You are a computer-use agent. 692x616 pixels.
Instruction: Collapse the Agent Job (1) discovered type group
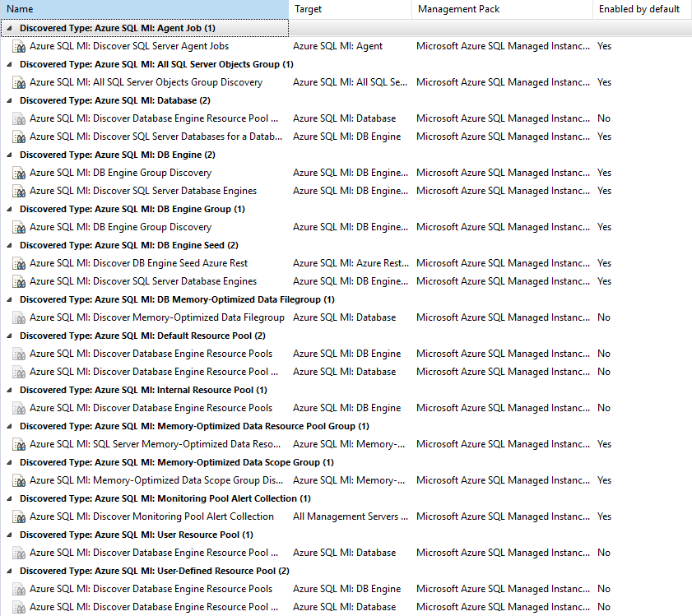9,28
